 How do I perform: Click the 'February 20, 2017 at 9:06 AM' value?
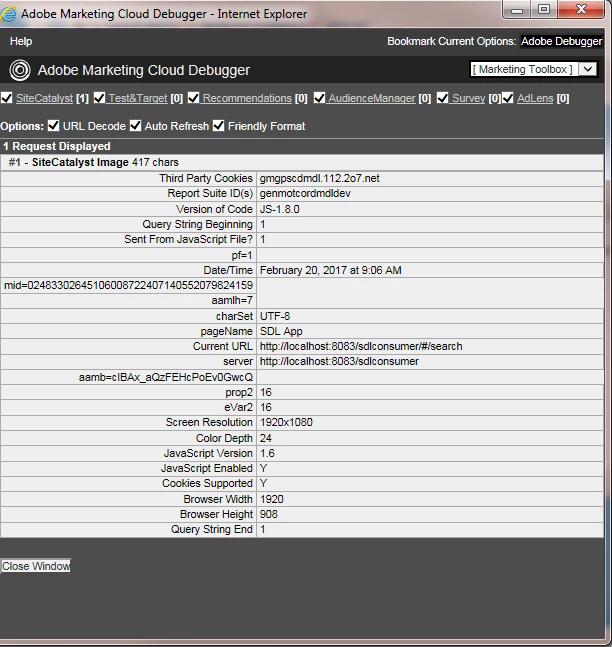331,270
